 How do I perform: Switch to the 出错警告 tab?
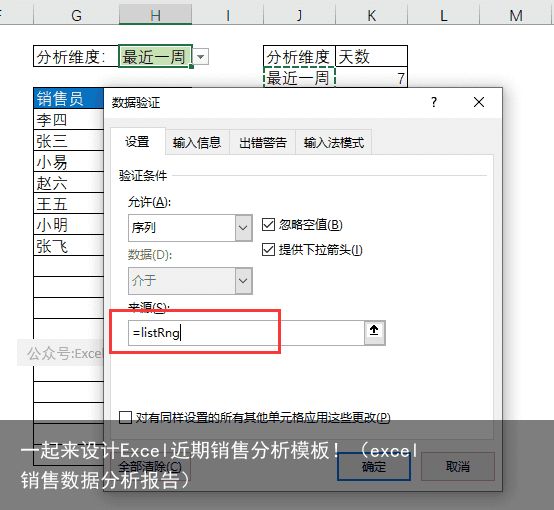263,142
